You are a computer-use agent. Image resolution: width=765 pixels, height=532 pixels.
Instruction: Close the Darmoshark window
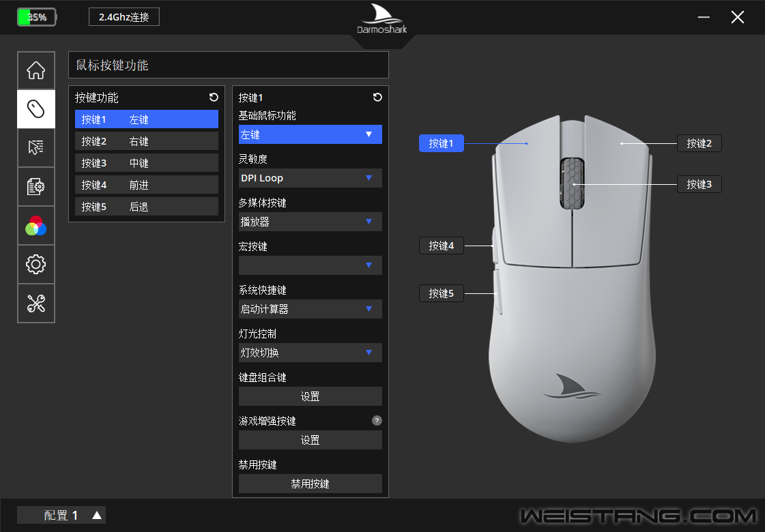(x=738, y=17)
